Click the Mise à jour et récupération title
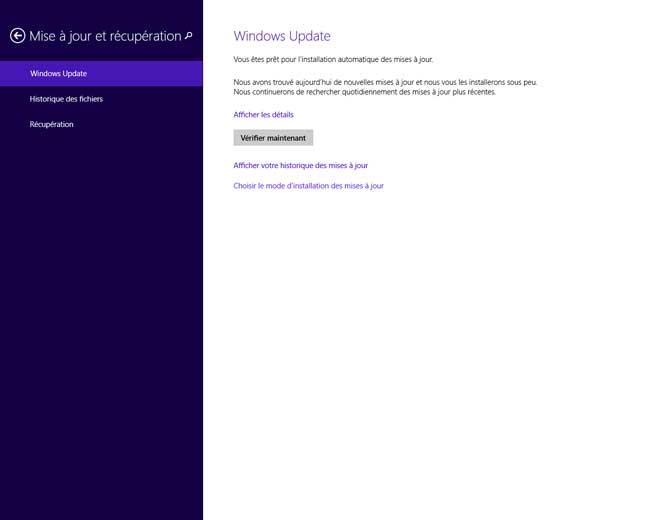The height and width of the screenshot is (520, 650). 105,36
